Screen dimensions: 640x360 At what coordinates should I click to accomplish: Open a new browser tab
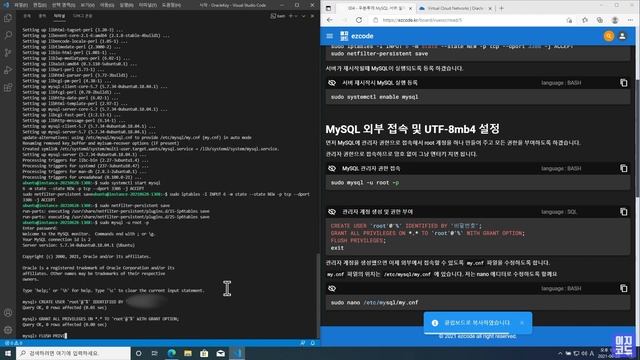tap(502, 8)
